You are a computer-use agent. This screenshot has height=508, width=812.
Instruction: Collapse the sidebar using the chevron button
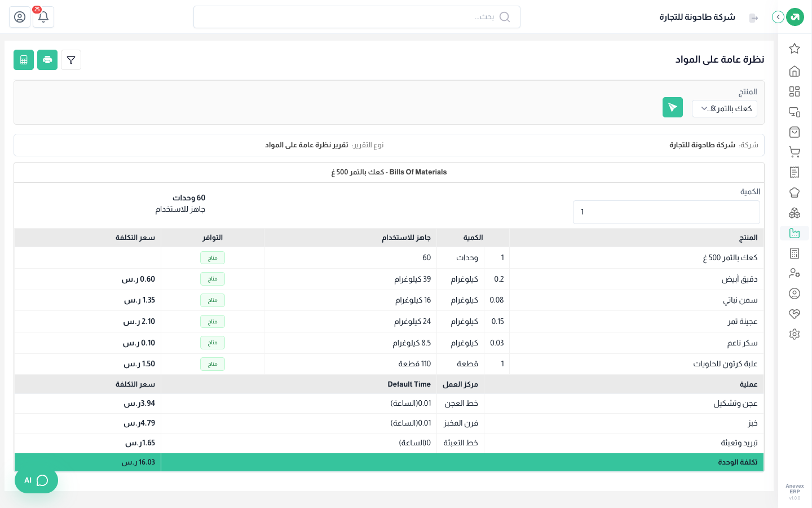pos(778,17)
